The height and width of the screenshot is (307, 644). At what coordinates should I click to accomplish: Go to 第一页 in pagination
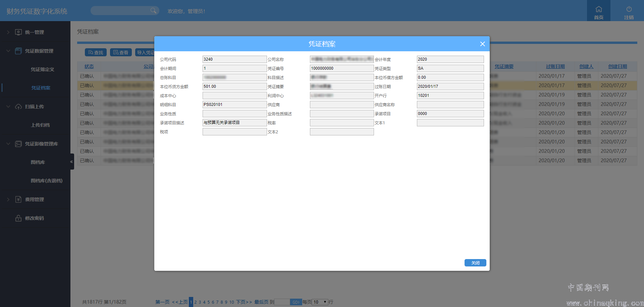click(162, 302)
